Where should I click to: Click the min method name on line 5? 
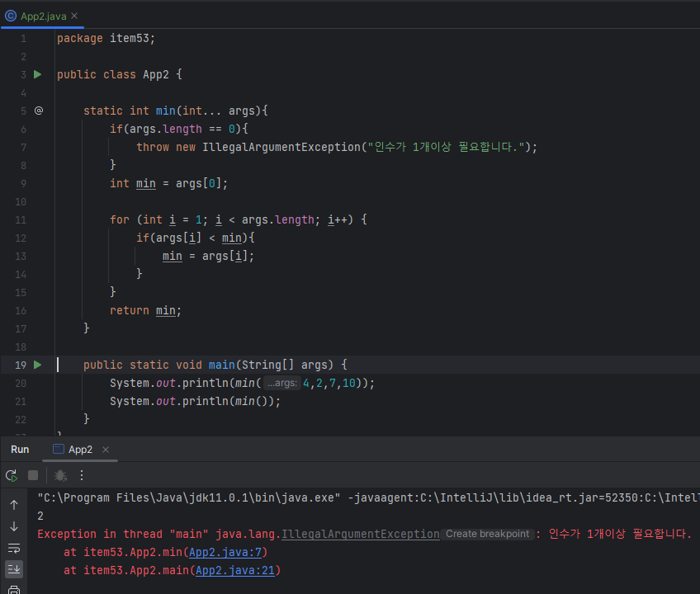pos(166,111)
